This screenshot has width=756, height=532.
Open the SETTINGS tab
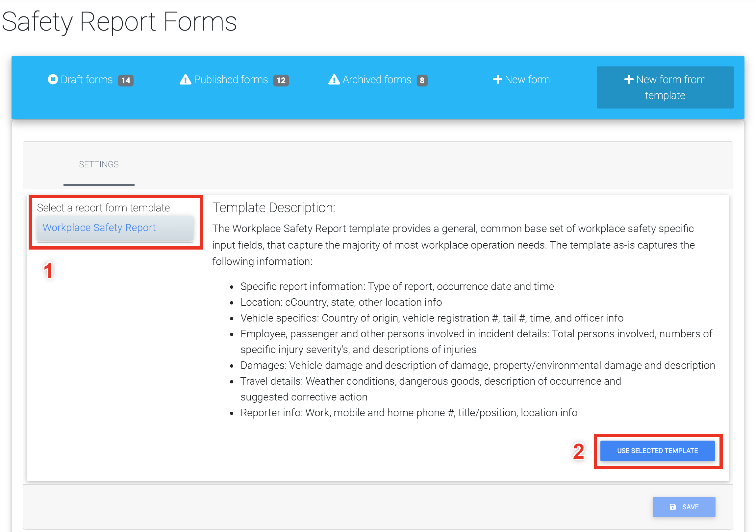pyautogui.click(x=99, y=164)
